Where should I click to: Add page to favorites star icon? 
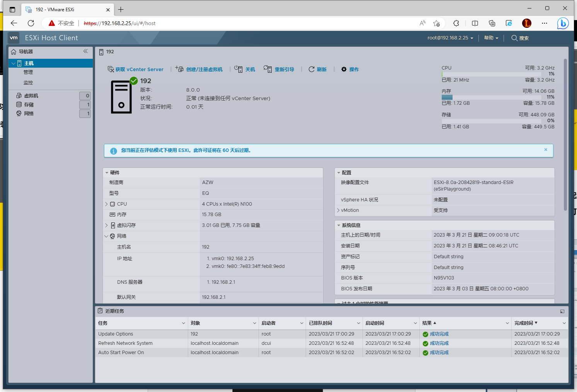[x=436, y=23]
